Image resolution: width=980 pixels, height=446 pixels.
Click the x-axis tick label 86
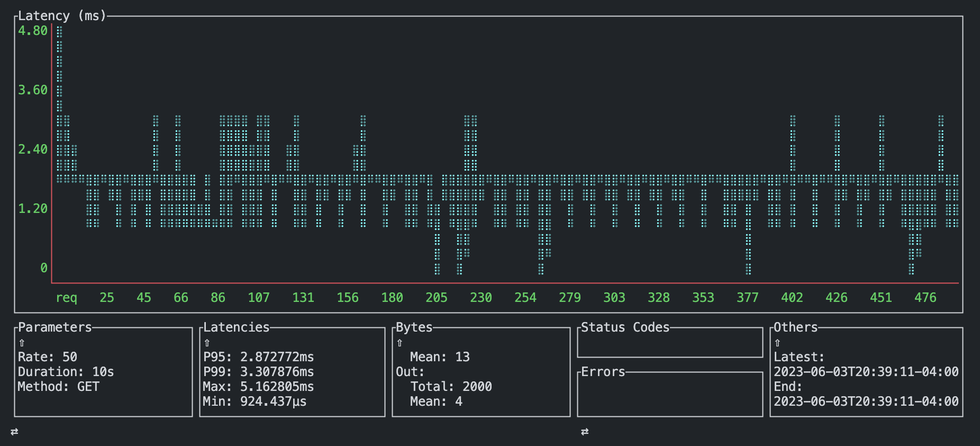pyautogui.click(x=218, y=298)
